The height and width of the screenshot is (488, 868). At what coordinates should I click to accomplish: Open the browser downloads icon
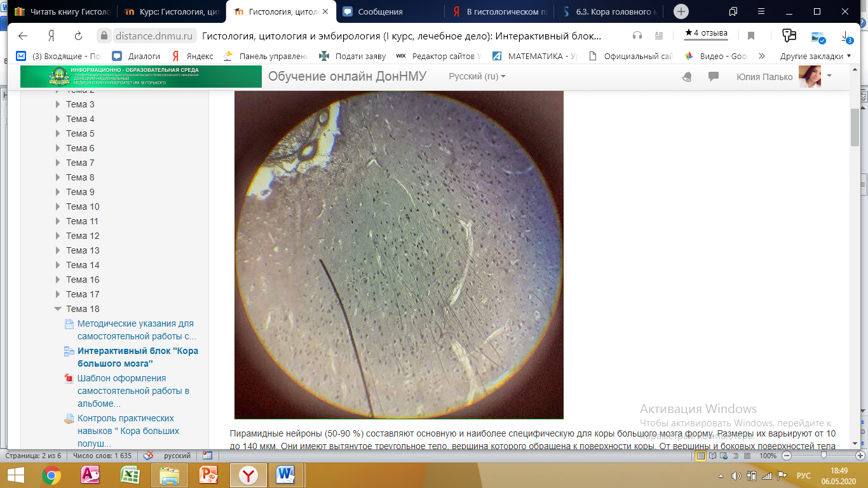(846, 37)
